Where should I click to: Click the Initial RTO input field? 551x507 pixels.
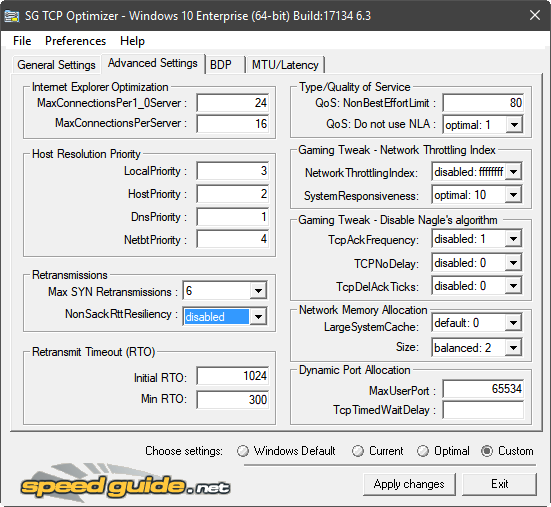click(x=233, y=376)
